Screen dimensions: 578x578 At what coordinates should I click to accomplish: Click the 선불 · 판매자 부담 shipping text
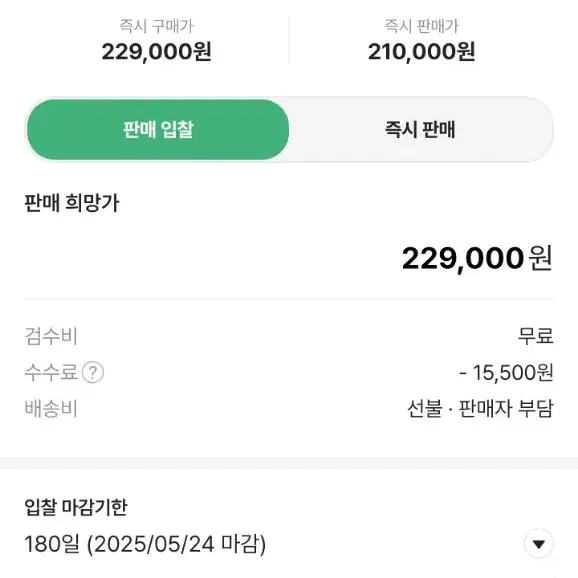(480, 408)
